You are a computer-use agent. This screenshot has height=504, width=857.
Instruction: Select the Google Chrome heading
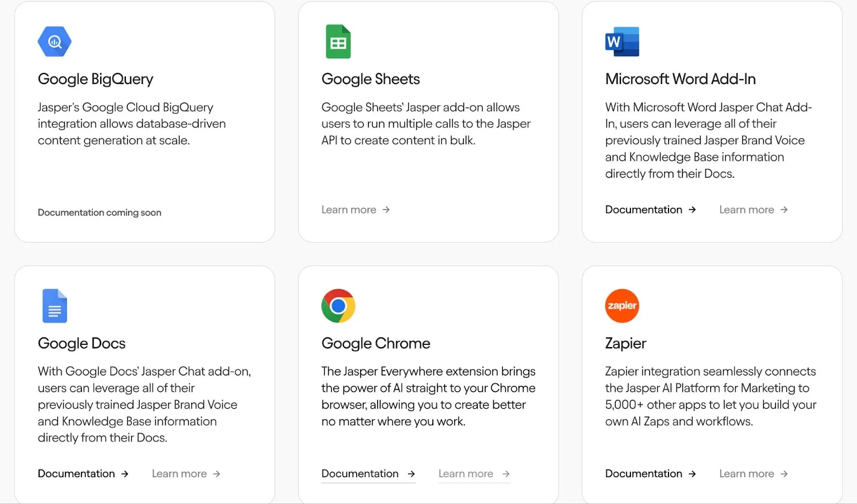pyautogui.click(x=375, y=343)
